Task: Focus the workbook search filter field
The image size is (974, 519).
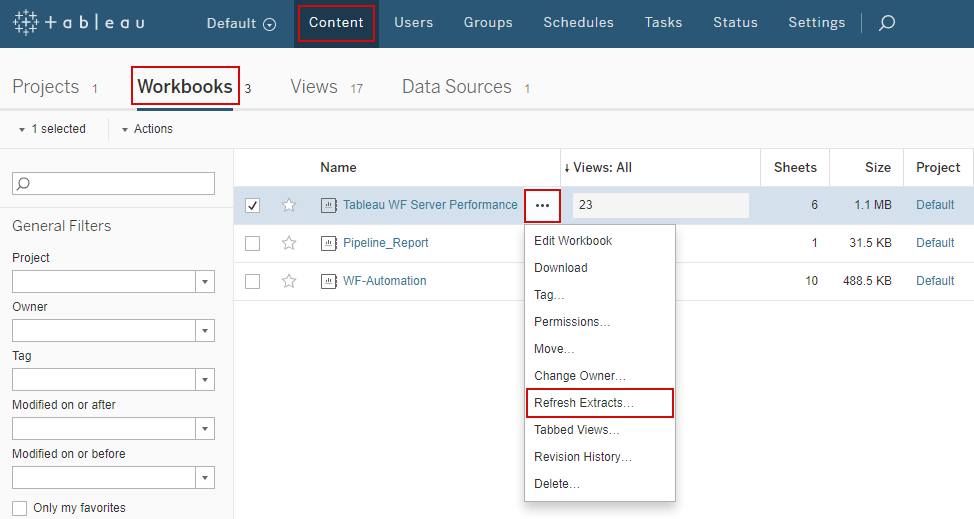Action: pos(113,184)
